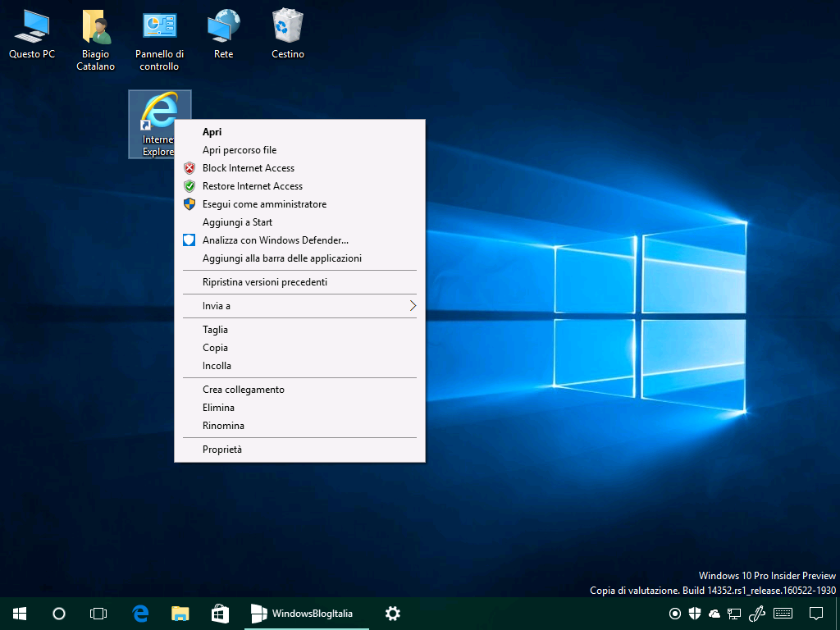Open Proprietà from the context menu
Viewport: 840px width, 630px height.
300,450
